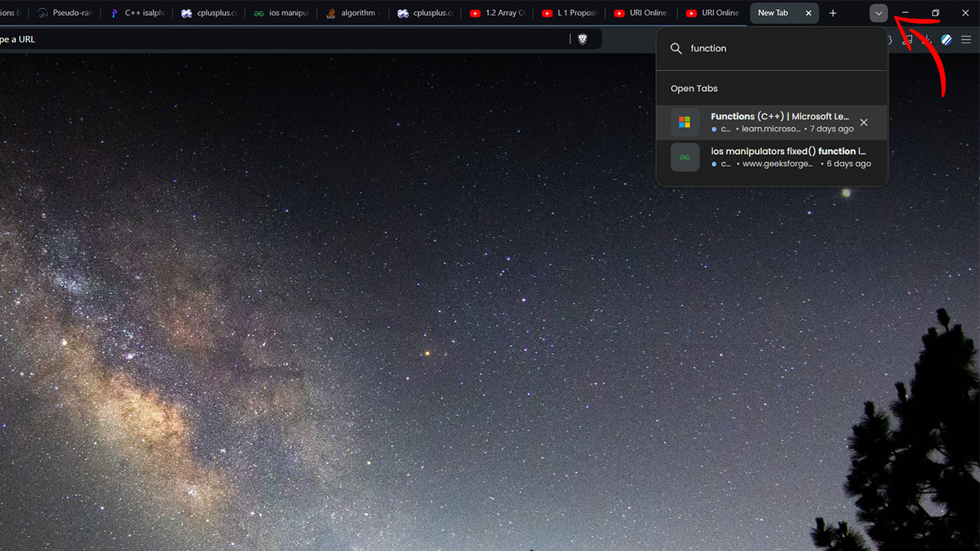Viewport: 980px width, 551px height.
Task: Switch to the 1.2 Array YouTube tab
Action: pyautogui.click(x=498, y=13)
